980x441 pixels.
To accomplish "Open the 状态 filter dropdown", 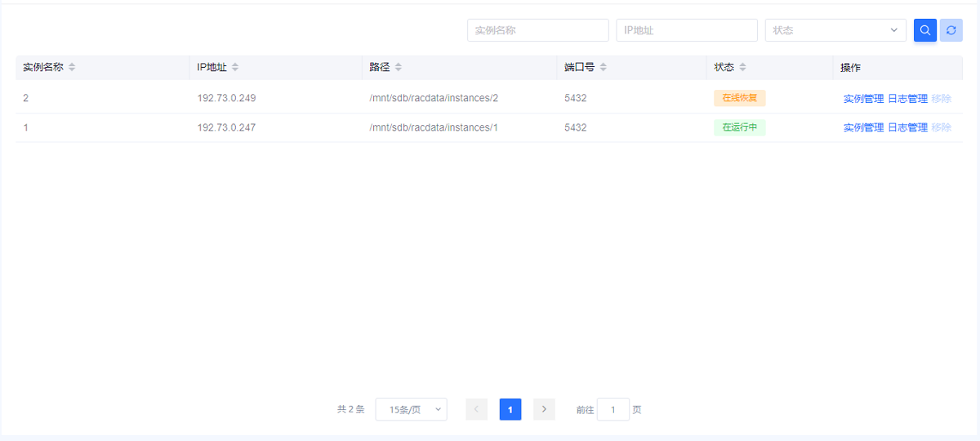I will 835,30.
